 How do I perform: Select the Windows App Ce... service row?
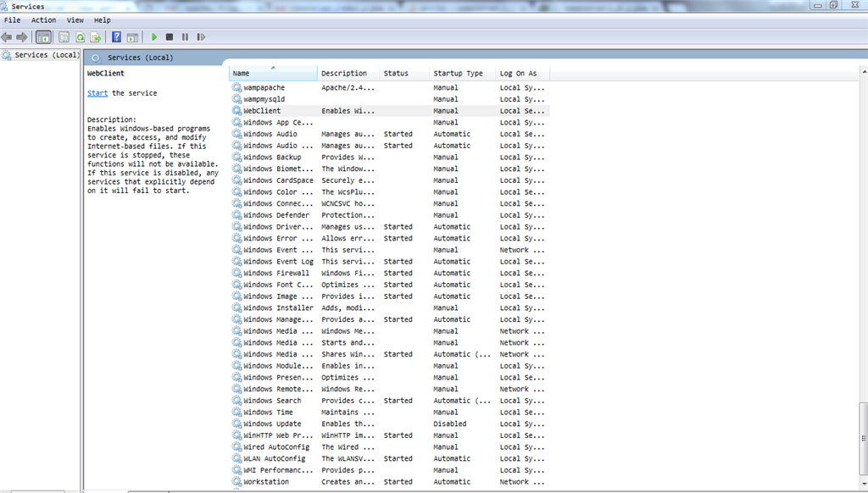390,122
